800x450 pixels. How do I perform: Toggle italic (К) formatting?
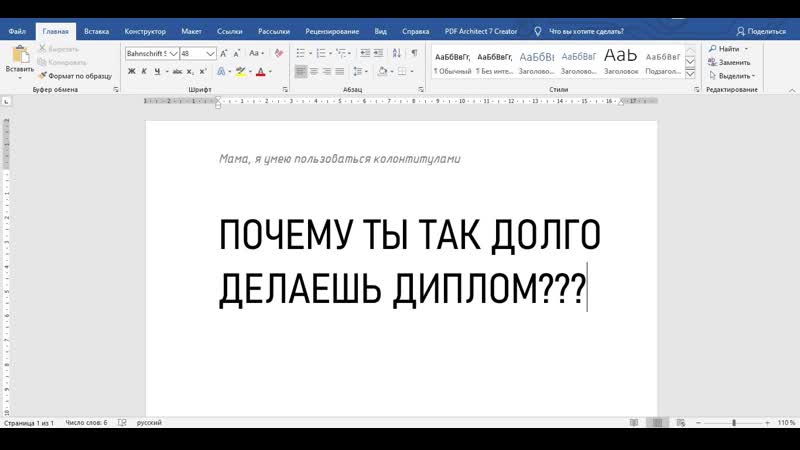tap(144, 71)
